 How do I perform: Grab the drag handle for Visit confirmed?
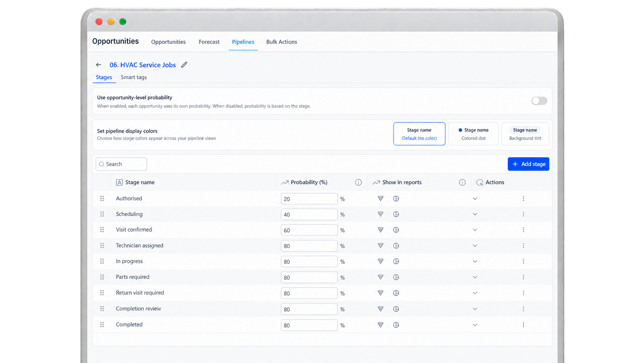click(102, 230)
